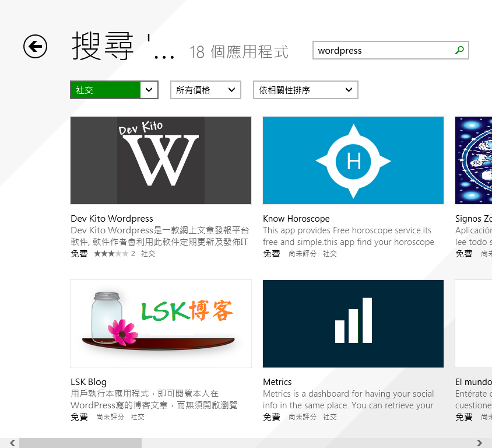Click the scrollbar right arrow
The width and height of the screenshot is (492, 448).
tap(479, 443)
